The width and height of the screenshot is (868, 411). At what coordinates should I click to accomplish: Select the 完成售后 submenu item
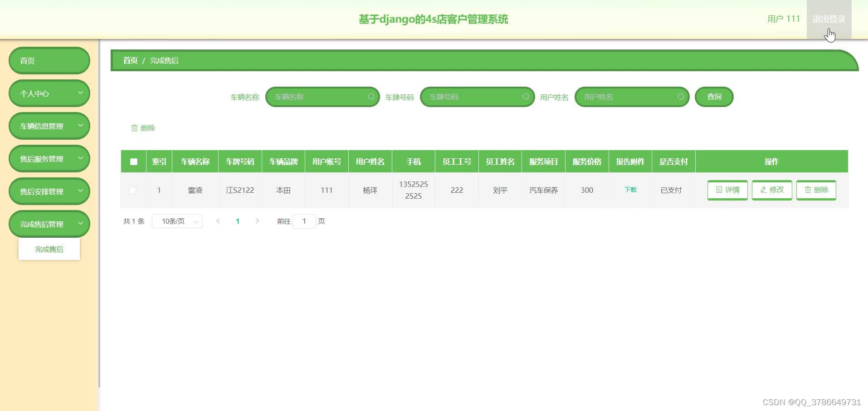pos(49,249)
